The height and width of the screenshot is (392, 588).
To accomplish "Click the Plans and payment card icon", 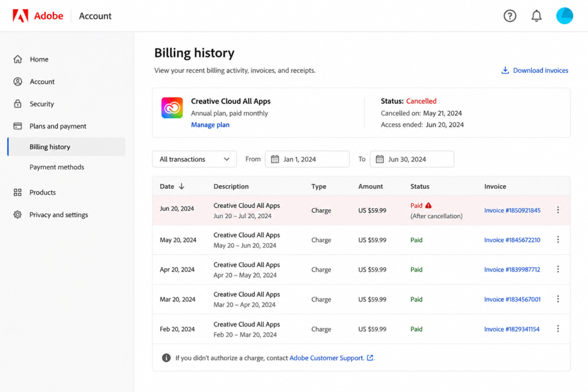I will (18, 126).
